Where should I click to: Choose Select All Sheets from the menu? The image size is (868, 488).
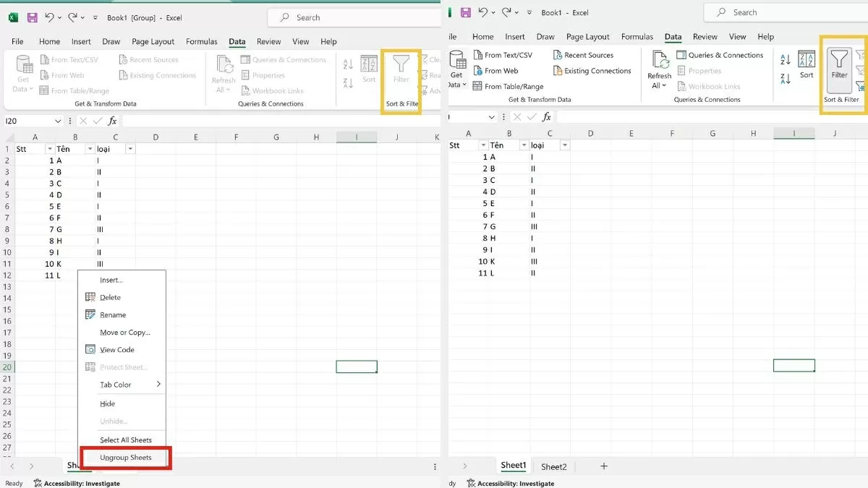[126, 439]
